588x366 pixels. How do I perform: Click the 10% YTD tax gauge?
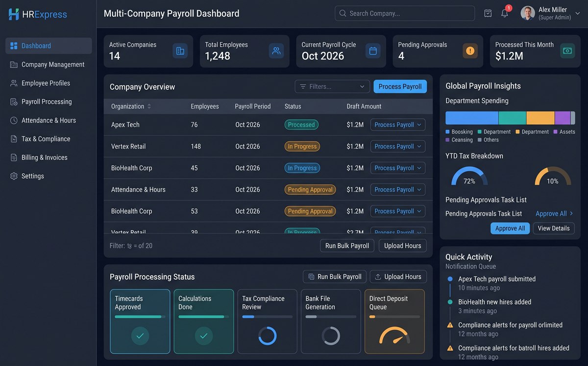553,176
